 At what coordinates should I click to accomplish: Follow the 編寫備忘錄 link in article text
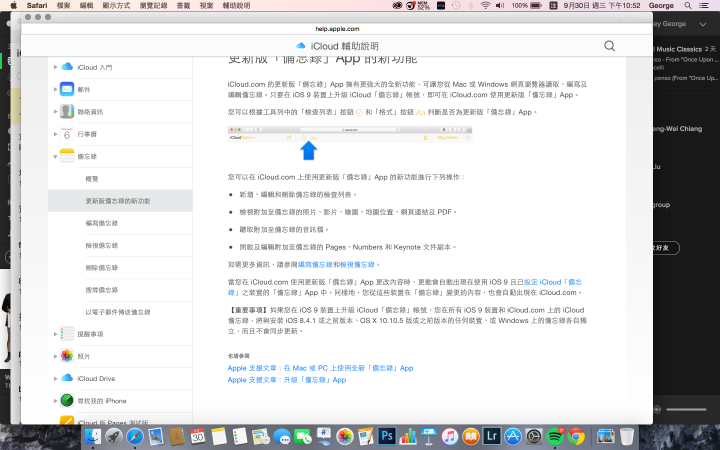click(315, 264)
